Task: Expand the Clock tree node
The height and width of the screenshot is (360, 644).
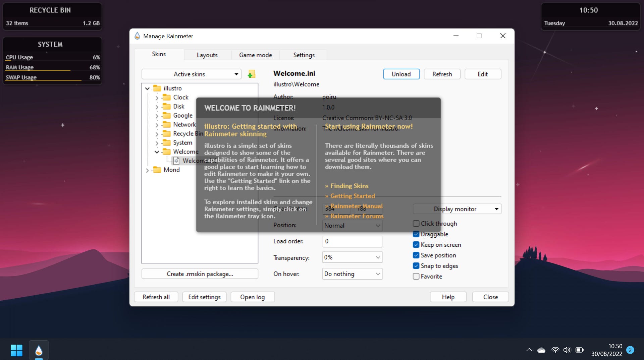Action: [x=157, y=98]
